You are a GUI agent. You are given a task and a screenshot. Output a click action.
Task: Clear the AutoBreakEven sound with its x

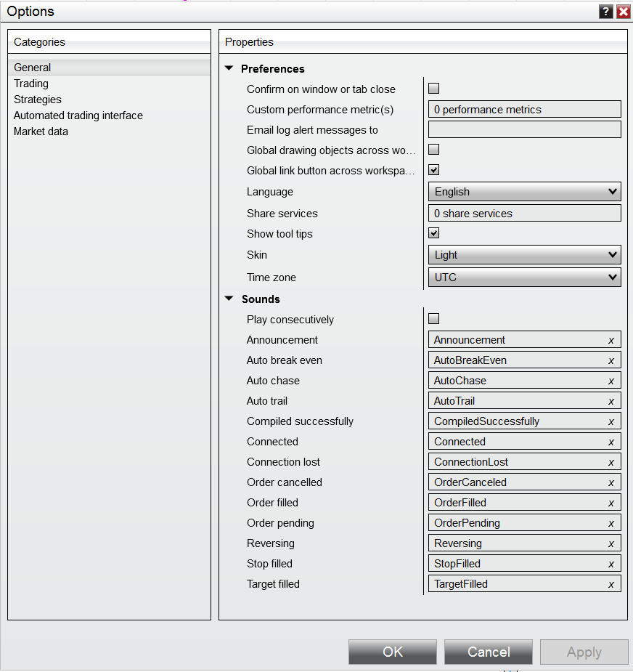(611, 360)
